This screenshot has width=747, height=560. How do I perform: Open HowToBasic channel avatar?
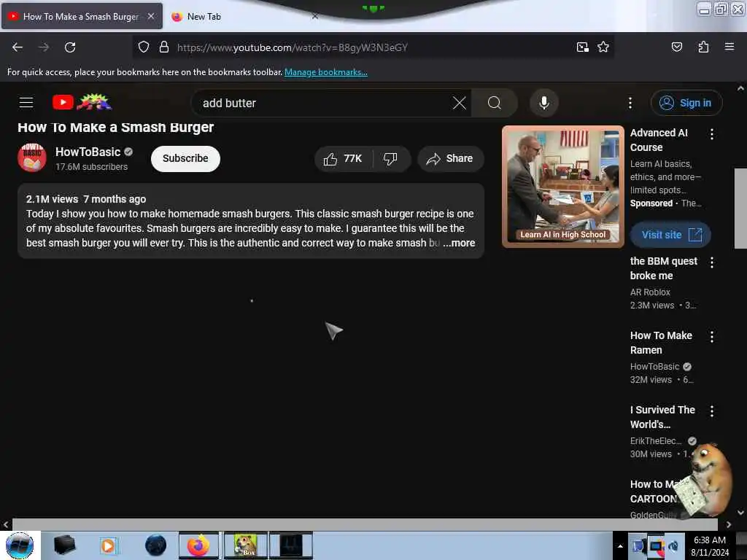click(32, 157)
